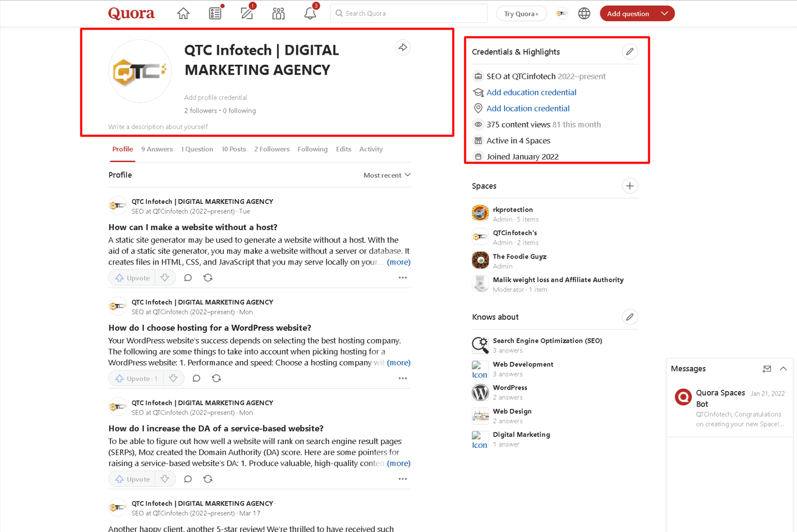Switch to the 2 Followers tab
This screenshot has width=797, height=532.
(x=271, y=149)
